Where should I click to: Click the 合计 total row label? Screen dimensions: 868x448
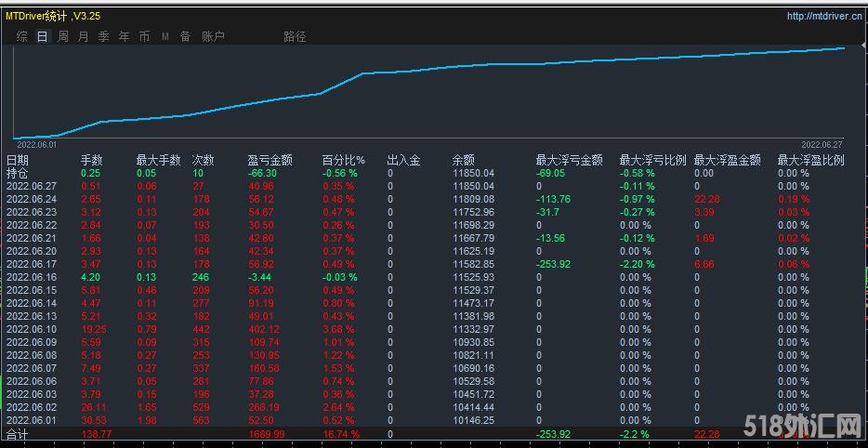pos(18,434)
